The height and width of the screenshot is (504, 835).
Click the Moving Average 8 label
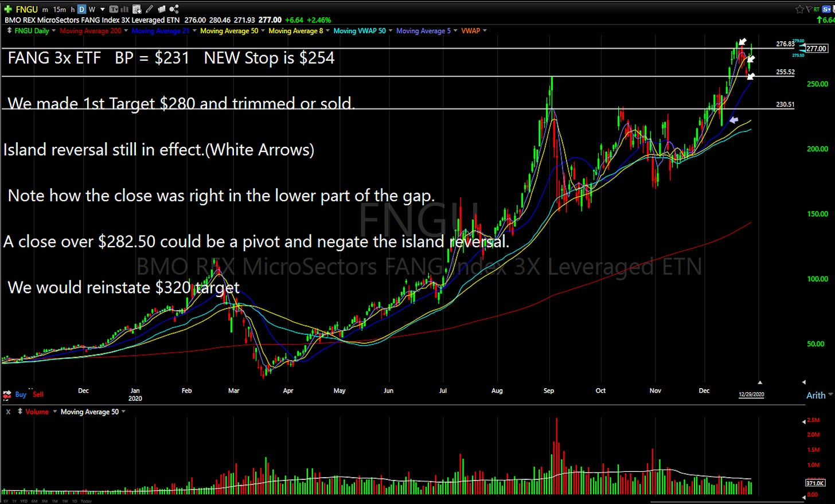pos(296,30)
